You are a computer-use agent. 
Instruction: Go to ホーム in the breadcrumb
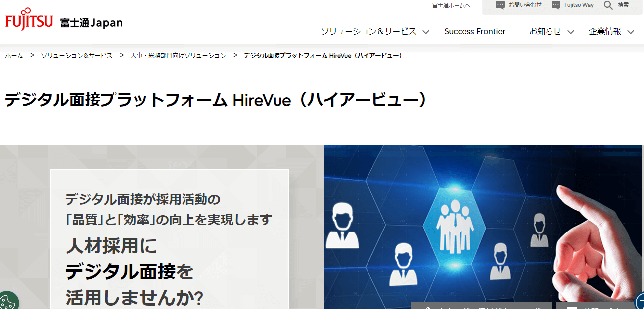coord(14,55)
